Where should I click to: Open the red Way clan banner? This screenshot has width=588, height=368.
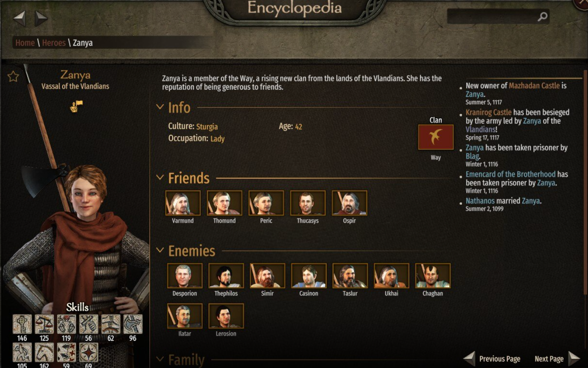coord(436,137)
